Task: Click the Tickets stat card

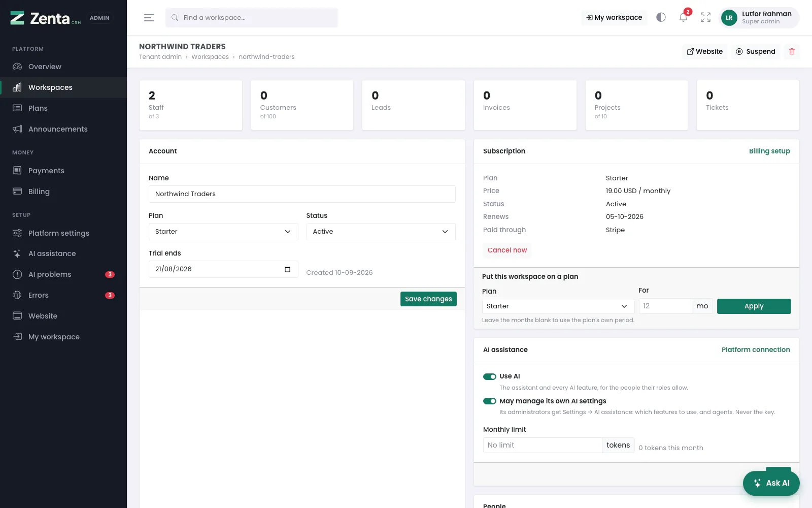Action: [748, 105]
